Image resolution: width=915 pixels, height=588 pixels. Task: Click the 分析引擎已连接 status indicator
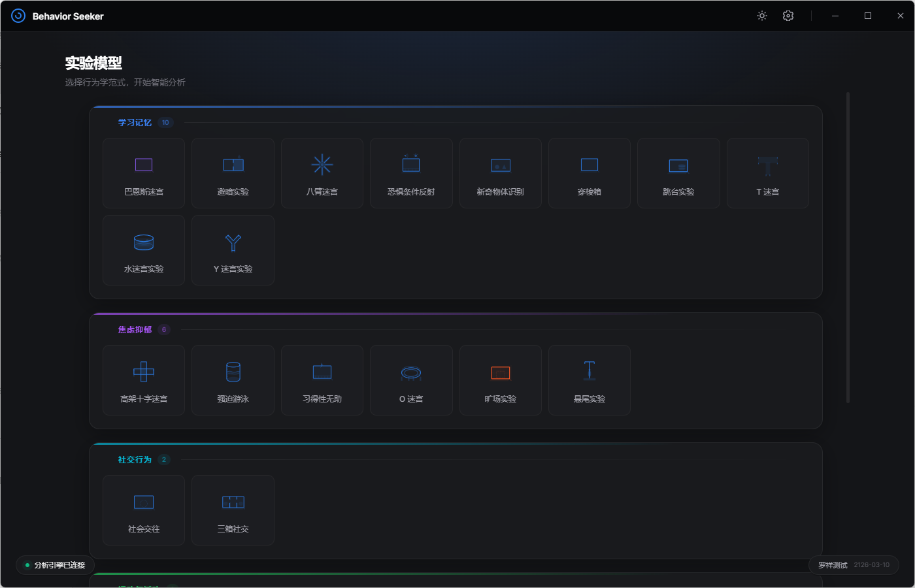(56, 565)
